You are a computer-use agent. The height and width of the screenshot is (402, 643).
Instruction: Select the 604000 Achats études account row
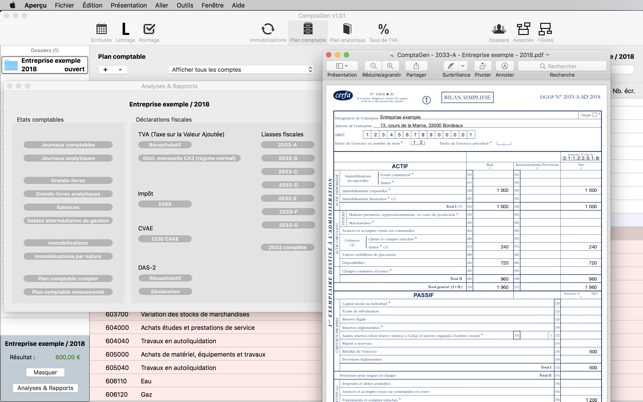206,328
